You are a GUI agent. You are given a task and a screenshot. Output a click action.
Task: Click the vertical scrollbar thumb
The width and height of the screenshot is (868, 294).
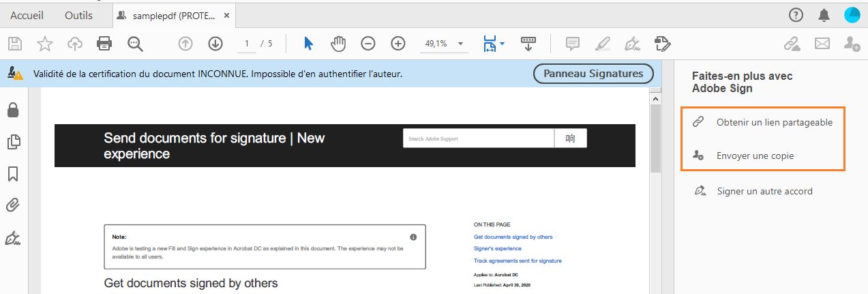pyautogui.click(x=656, y=138)
